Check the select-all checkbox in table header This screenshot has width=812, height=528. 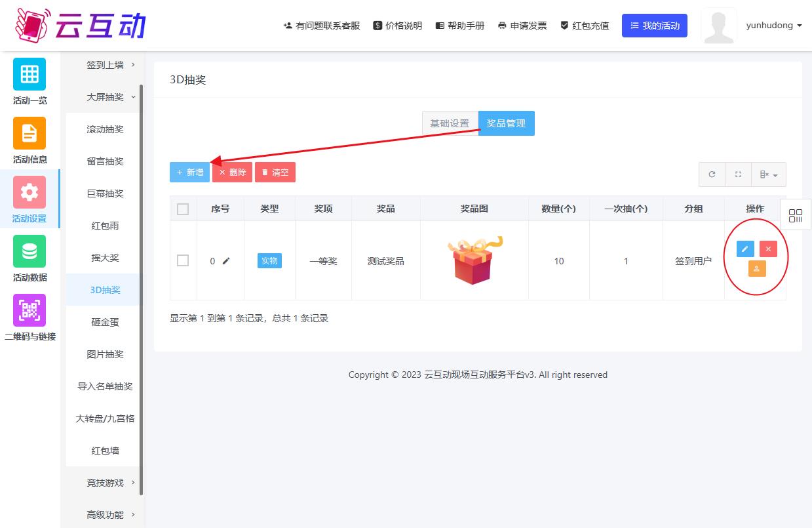click(183, 209)
